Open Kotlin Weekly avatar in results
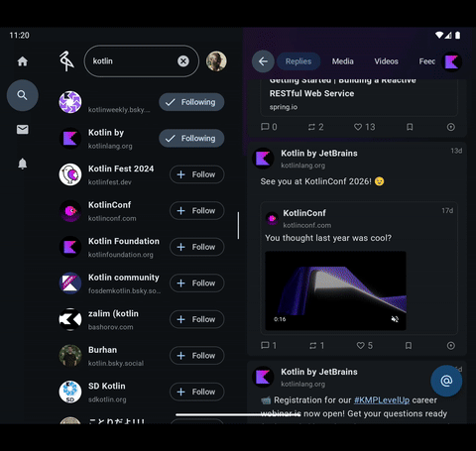The height and width of the screenshot is (451, 476). point(70,102)
